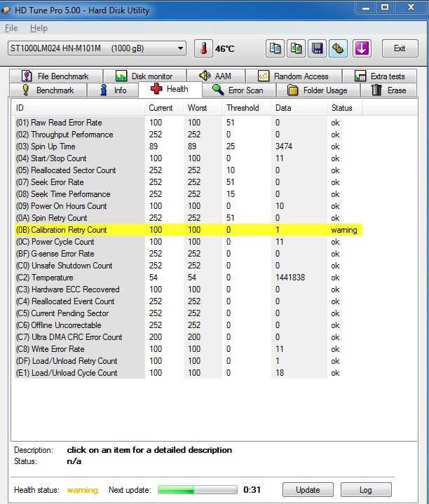Click the HD Tune Pro title bar app icon
The height and width of the screenshot is (504, 429).
point(6,10)
